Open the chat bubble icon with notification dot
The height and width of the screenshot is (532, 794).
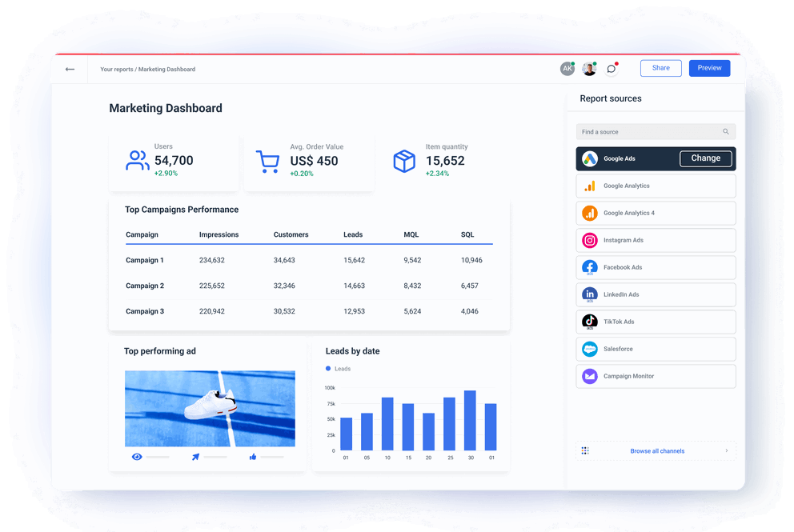[x=611, y=69]
